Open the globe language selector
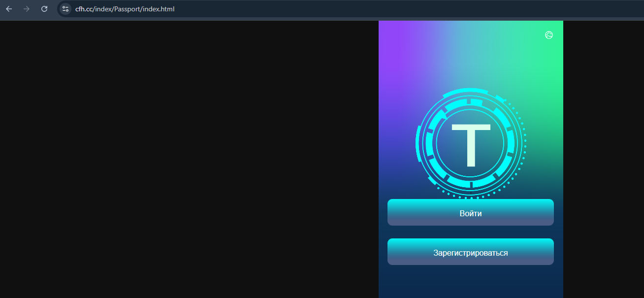The image size is (644, 298). click(549, 35)
